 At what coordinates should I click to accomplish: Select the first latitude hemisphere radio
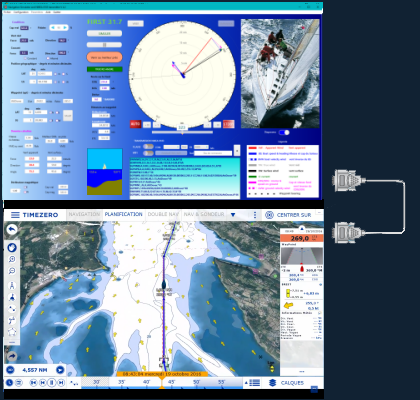pyautogui.click(x=56, y=74)
